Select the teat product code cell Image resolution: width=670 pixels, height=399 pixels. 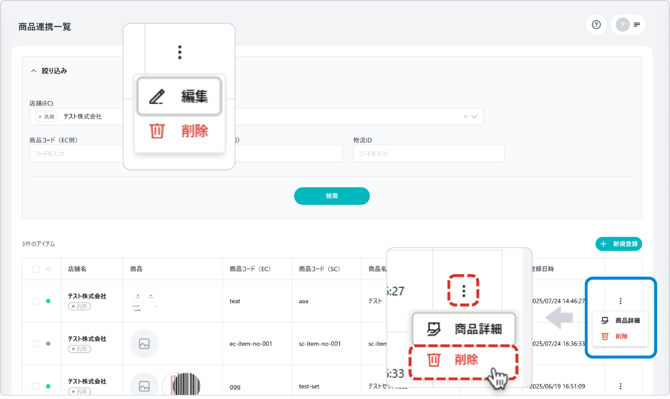click(235, 301)
